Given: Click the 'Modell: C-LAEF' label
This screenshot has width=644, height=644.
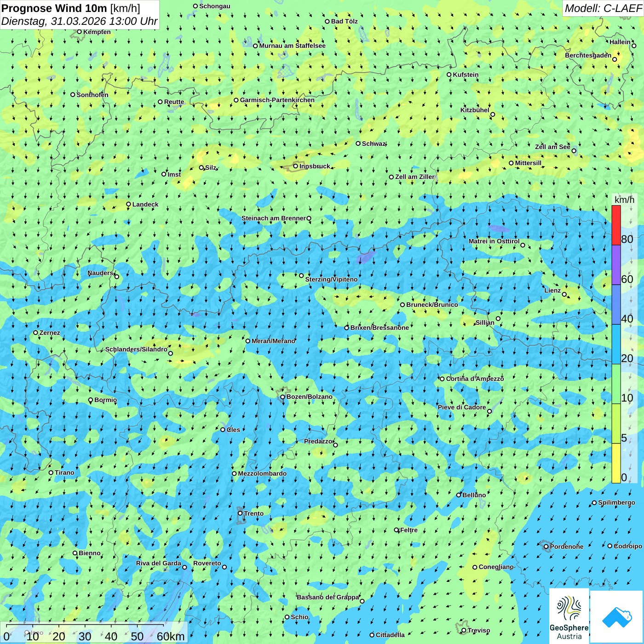Looking at the screenshot, I should (603, 8).
